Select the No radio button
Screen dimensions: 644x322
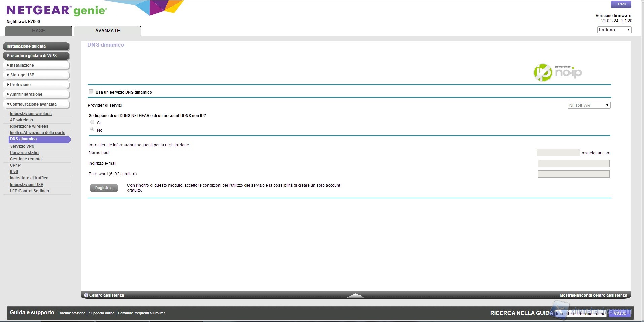point(92,130)
